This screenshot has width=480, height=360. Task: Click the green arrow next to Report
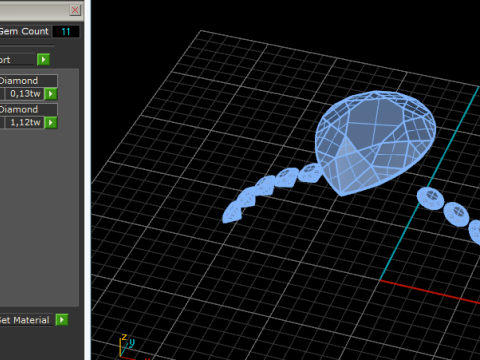click(43, 60)
